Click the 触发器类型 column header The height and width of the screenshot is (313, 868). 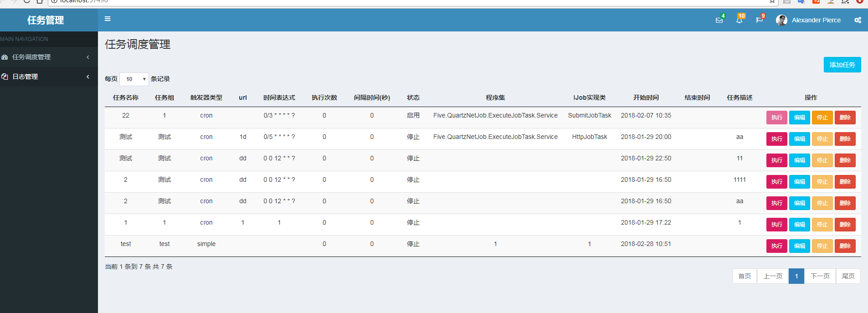pyautogui.click(x=206, y=97)
